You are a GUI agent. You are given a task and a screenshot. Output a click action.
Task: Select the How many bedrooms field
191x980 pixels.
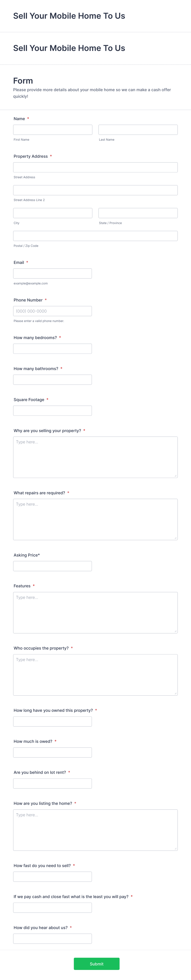pos(53,349)
